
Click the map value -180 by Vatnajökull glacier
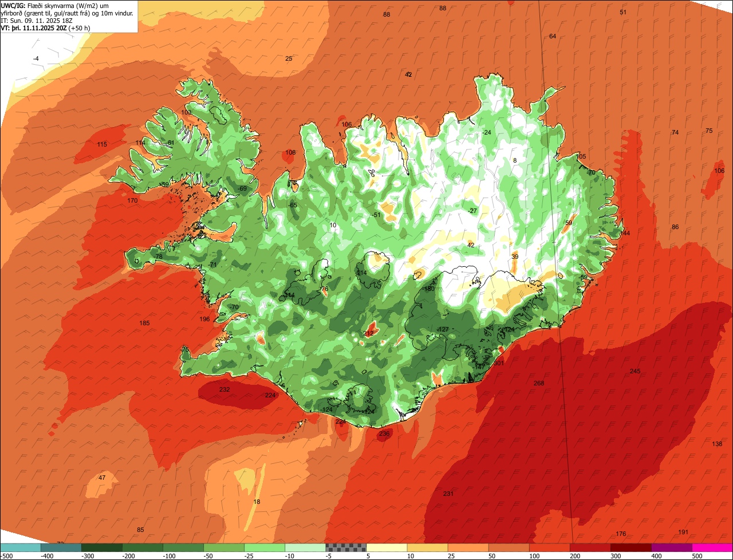[x=428, y=289]
